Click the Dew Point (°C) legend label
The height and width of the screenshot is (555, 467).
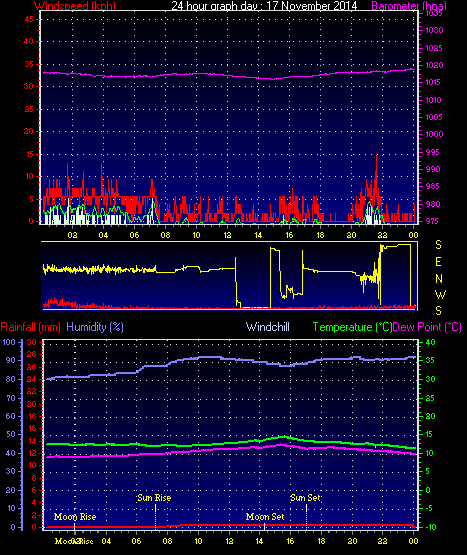point(427,327)
